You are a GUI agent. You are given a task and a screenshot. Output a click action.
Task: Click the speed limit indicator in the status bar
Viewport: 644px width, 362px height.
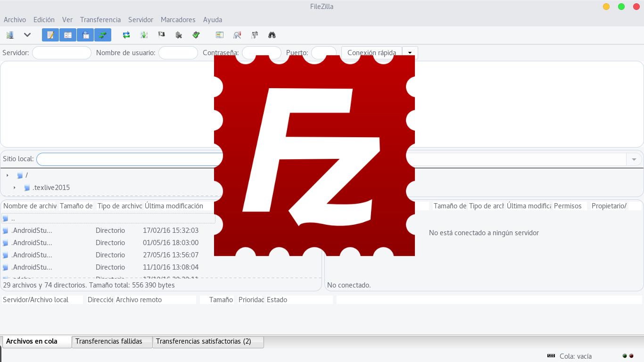point(551,356)
